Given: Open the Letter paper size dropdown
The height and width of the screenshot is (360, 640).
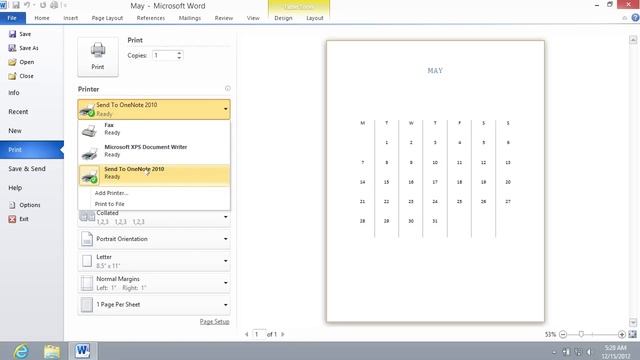Looking at the screenshot, I should 154,261.
